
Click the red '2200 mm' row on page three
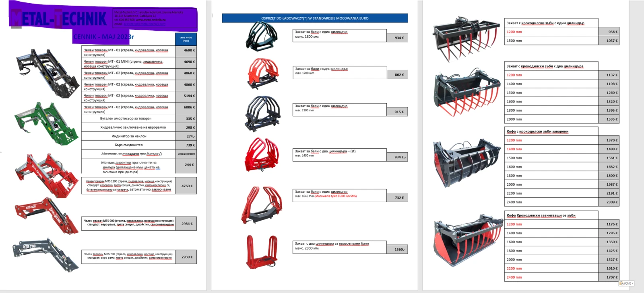pos(514,268)
